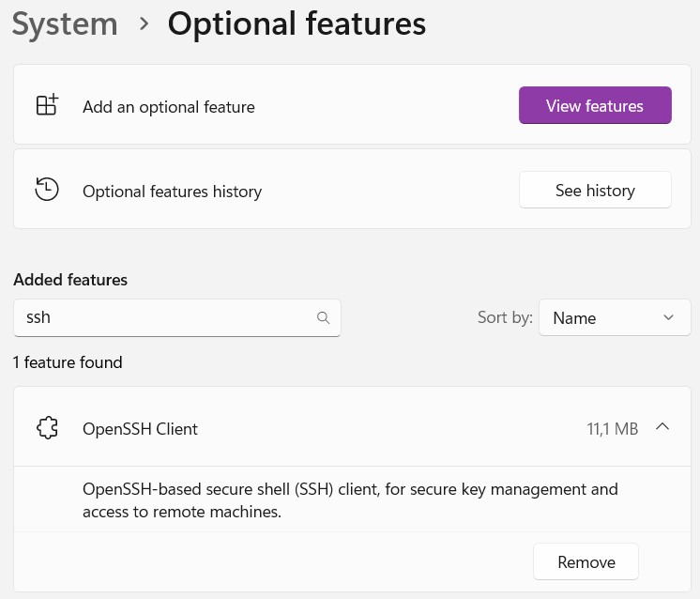The height and width of the screenshot is (599, 700).
Task: Remove the OpenSSH Client feature
Action: 586,561
